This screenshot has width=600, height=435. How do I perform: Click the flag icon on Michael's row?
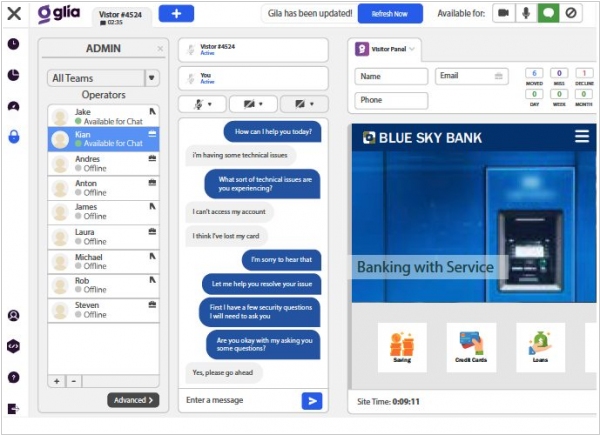click(x=152, y=256)
